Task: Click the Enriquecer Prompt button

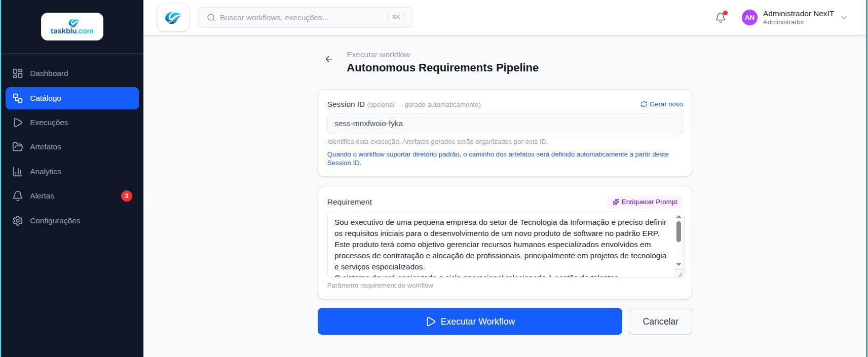Action: (x=645, y=202)
